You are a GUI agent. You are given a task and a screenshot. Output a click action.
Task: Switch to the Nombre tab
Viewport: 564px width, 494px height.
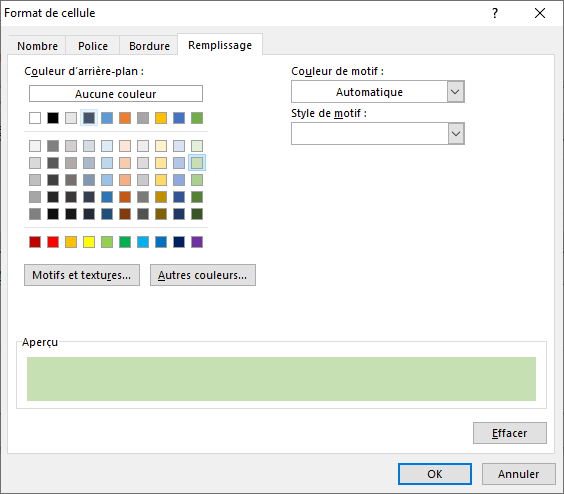[37, 46]
